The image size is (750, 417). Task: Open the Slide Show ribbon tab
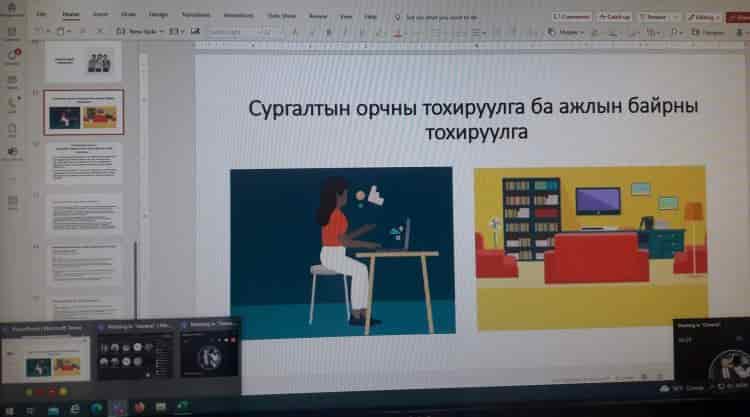coord(282,16)
